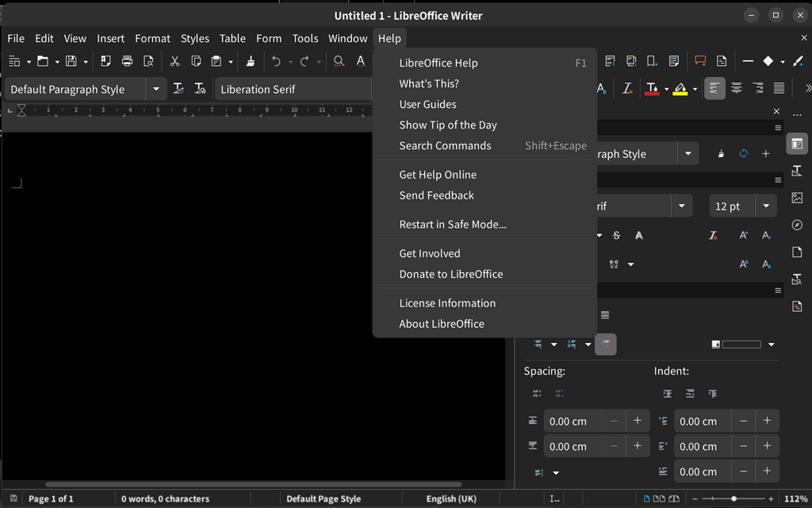
Task: Open LibreOffice Help from the menu
Action: click(x=438, y=62)
